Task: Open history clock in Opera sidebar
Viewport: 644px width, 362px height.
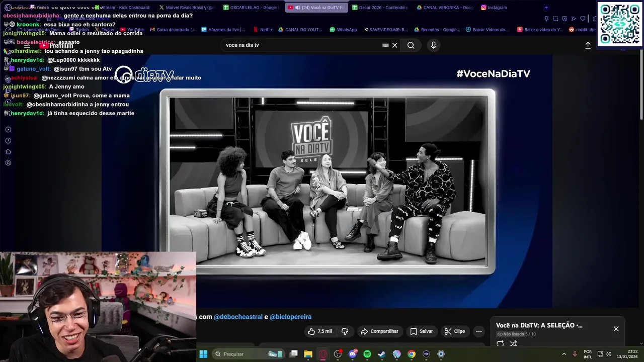Action: coord(8,141)
